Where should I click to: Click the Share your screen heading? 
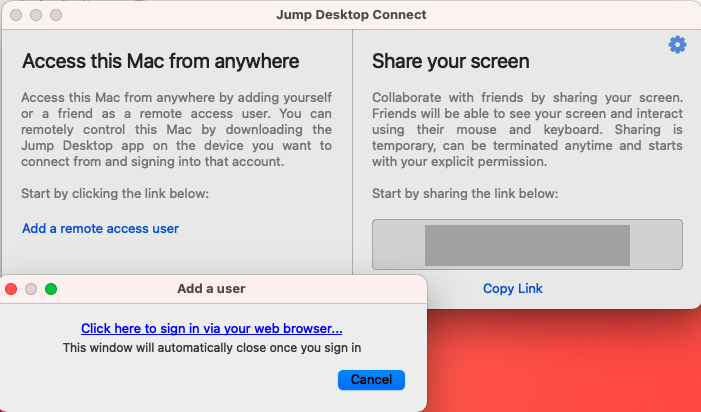(450, 62)
